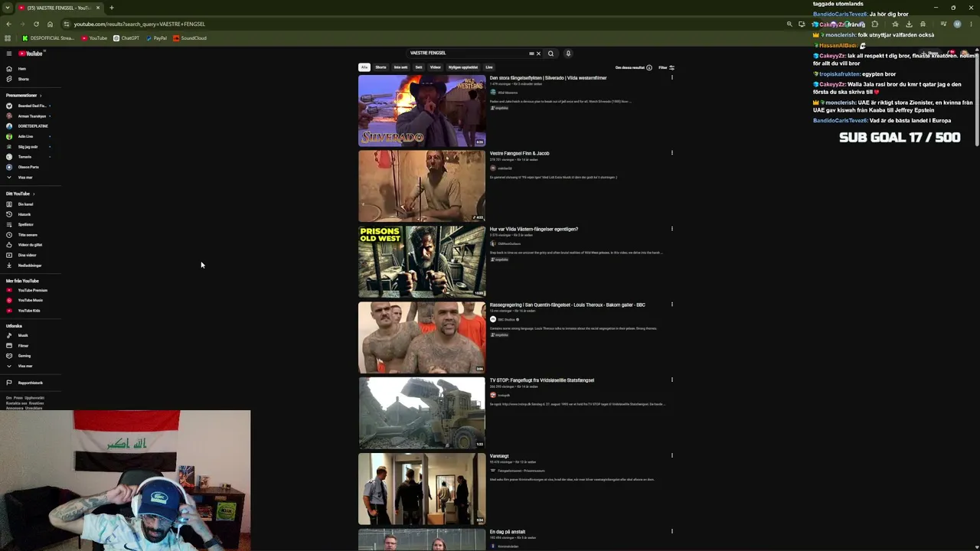
Task: Open the San Quentin Louis Theroux thumbnail
Action: 422,337
